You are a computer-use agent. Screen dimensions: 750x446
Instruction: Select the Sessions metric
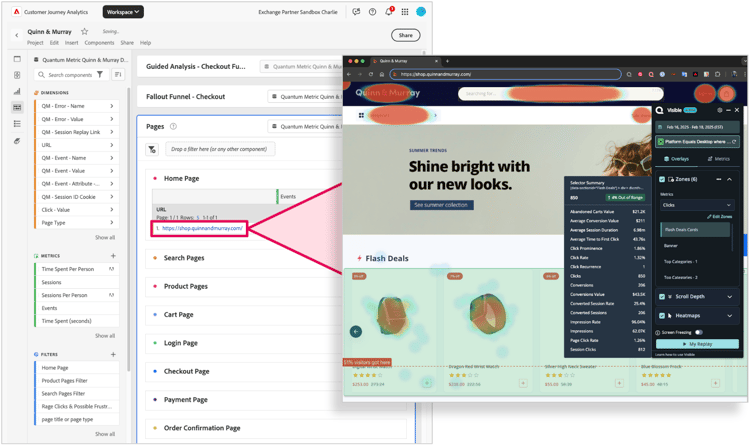pyautogui.click(x=77, y=282)
